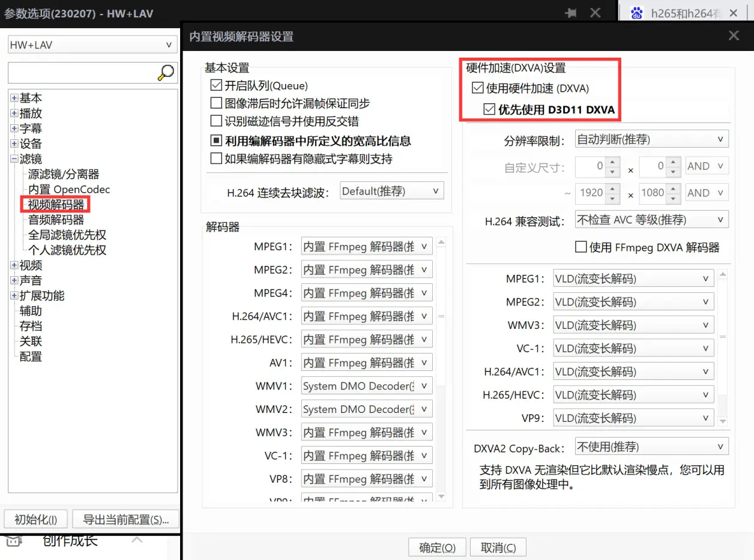Disable 使用硬件加速 (DXVA)
This screenshot has width=754, height=560.
pyautogui.click(x=477, y=88)
